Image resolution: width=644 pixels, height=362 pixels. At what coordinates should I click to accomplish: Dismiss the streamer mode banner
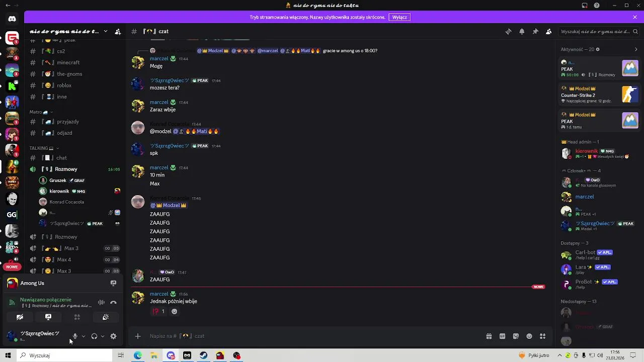(635, 17)
